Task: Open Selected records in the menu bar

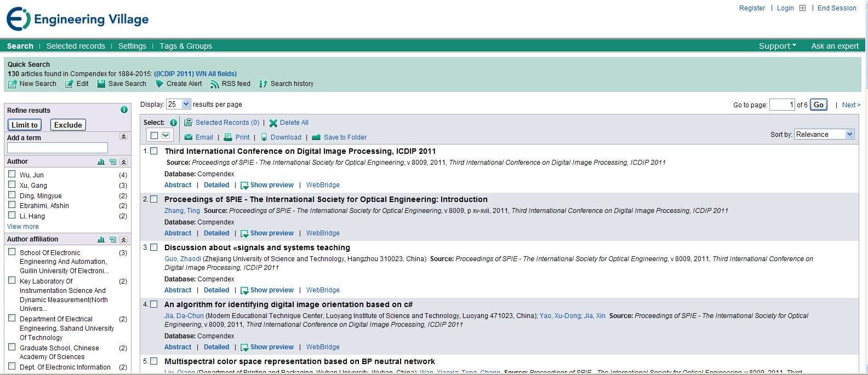Action: pos(76,46)
